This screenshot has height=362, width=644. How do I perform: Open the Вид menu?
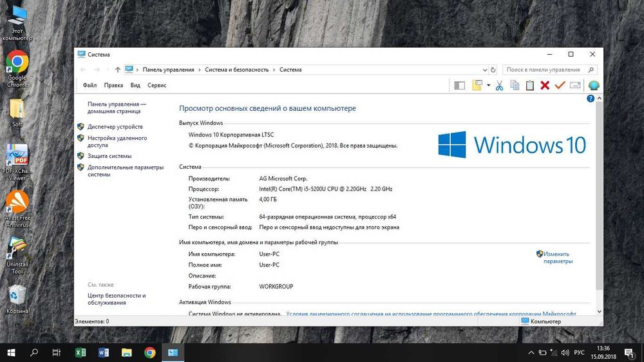[135, 86]
